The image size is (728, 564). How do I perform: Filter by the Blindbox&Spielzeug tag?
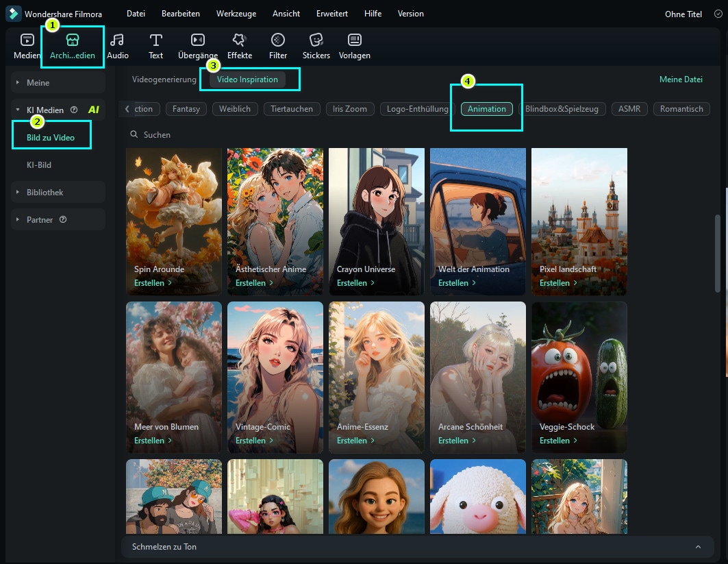(x=562, y=109)
